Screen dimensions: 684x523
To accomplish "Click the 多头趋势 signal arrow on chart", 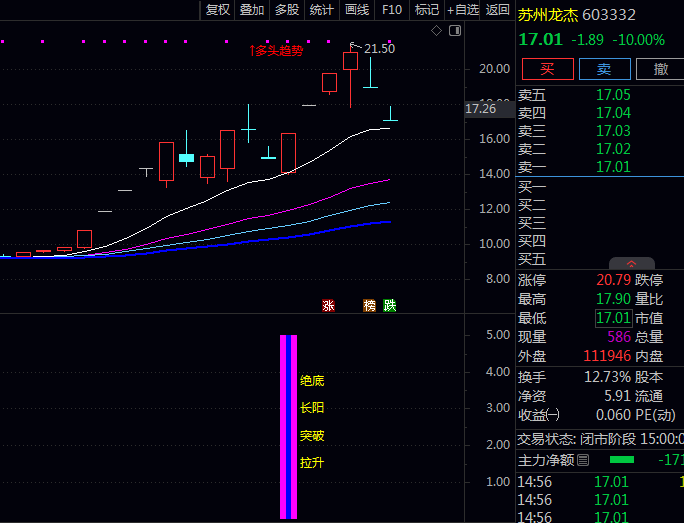I will click(253, 50).
